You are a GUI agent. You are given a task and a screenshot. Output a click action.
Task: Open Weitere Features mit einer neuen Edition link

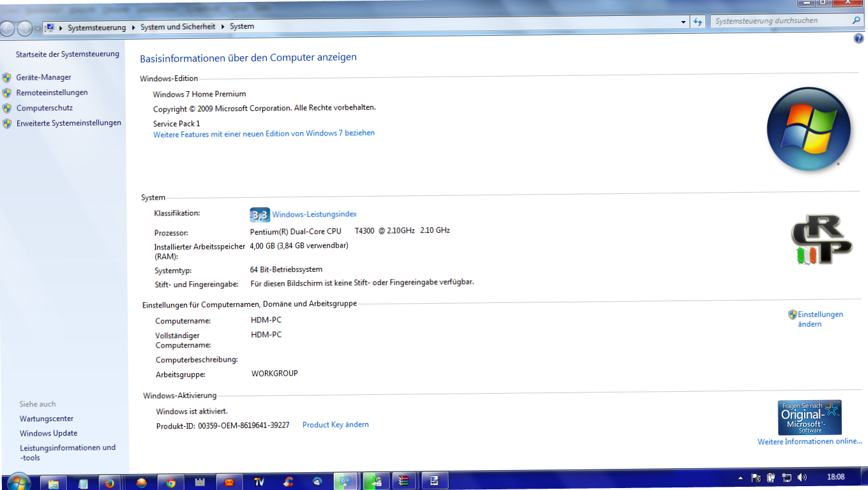(x=264, y=134)
